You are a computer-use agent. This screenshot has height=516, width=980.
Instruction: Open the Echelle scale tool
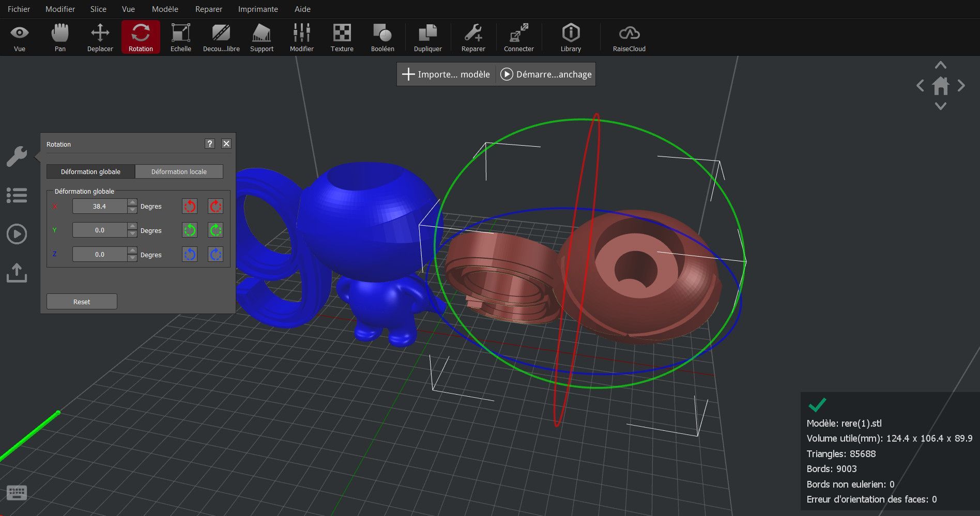click(x=181, y=37)
